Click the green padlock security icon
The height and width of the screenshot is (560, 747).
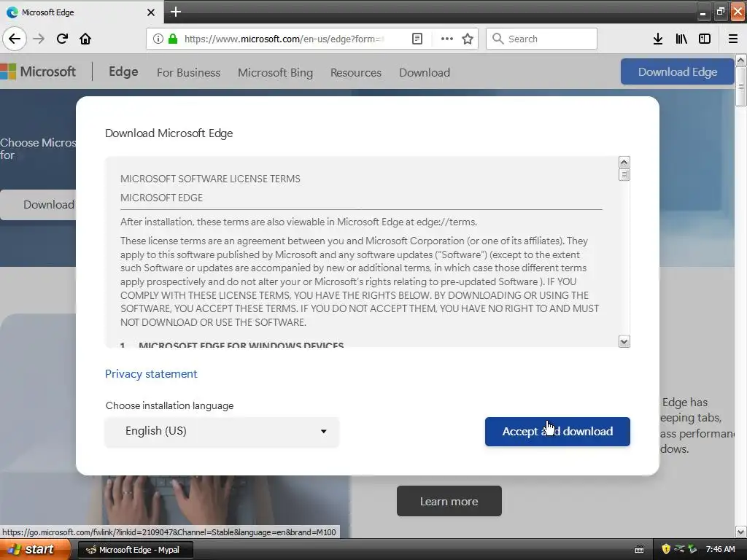173,39
